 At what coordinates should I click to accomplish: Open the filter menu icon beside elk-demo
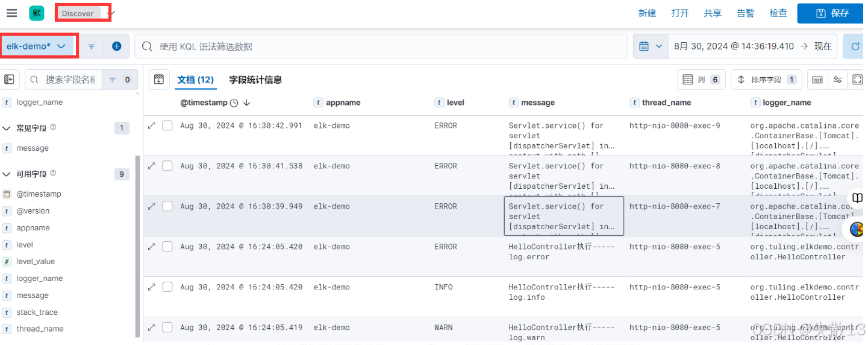point(92,46)
